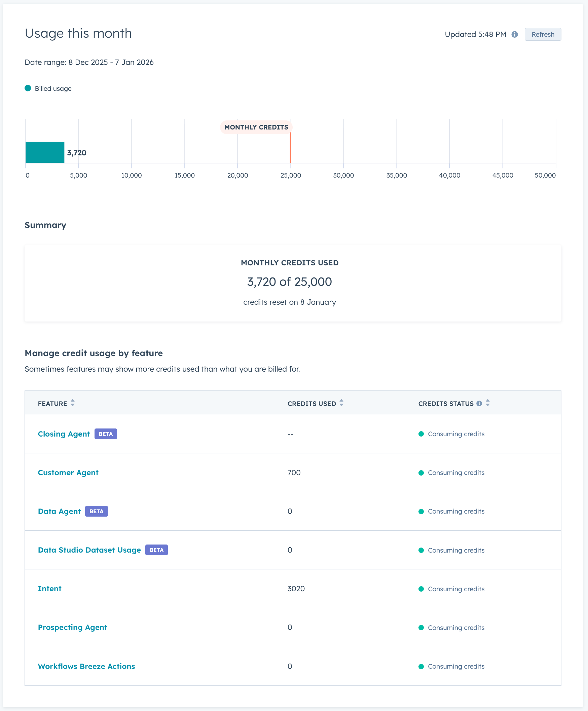Click the Beta badge next to Closing Agent
588x711 pixels.
(x=105, y=434)
